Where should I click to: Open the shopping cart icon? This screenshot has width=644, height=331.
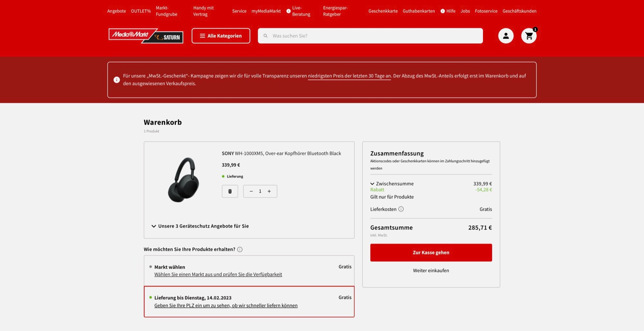click(529, 36)
